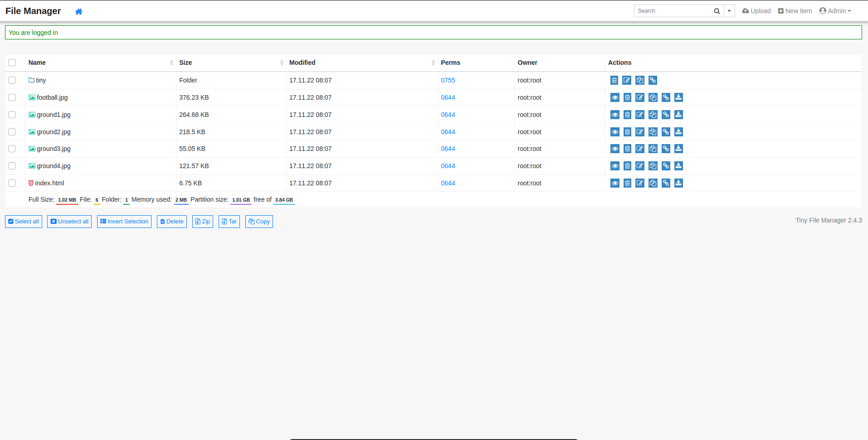Image resolution: width=868 pixels, height=440 pixels.
Task: Open the Admin dropdown menu
Action: point(835,10)
